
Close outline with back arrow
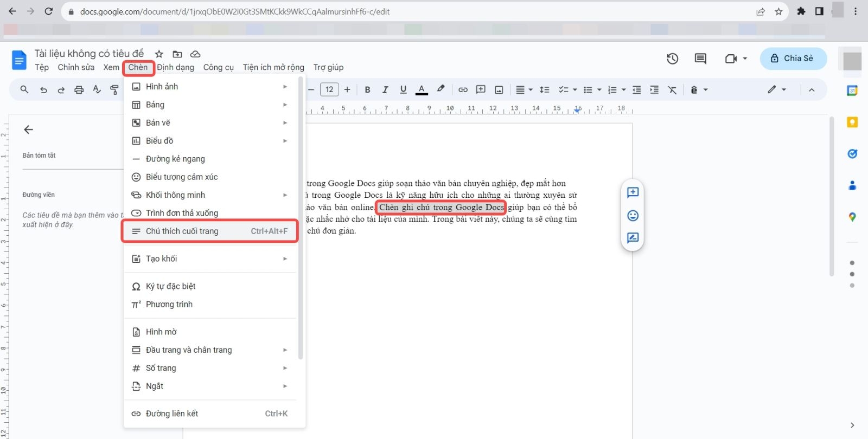29,130
